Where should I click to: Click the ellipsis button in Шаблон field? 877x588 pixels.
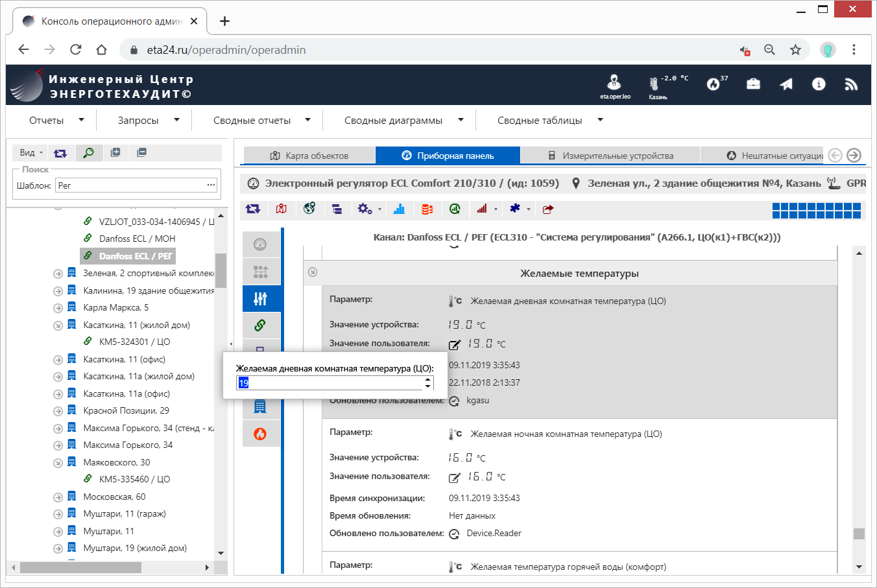coord(211,185)
